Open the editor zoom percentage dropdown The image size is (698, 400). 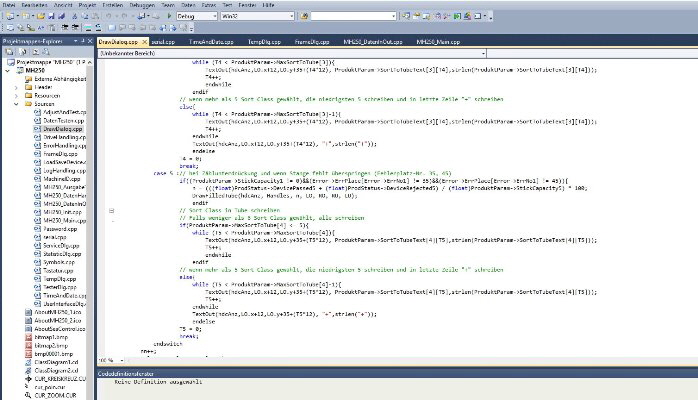[122, 360]
